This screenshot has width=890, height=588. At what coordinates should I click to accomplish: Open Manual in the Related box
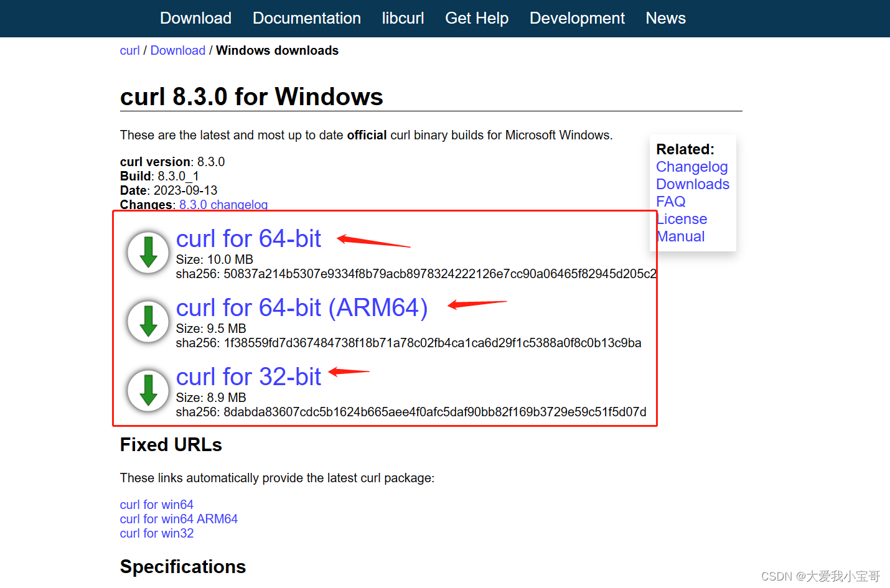tap(681, 236)
